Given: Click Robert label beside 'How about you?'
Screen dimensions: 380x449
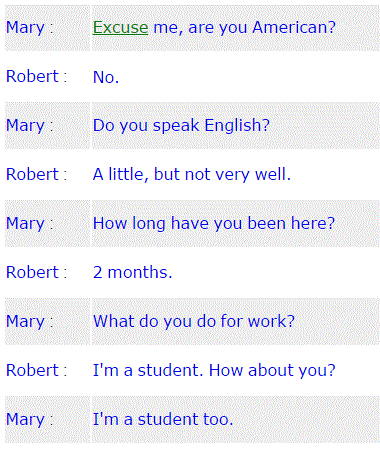Looking at the screenshot, I should click(37, 370).
